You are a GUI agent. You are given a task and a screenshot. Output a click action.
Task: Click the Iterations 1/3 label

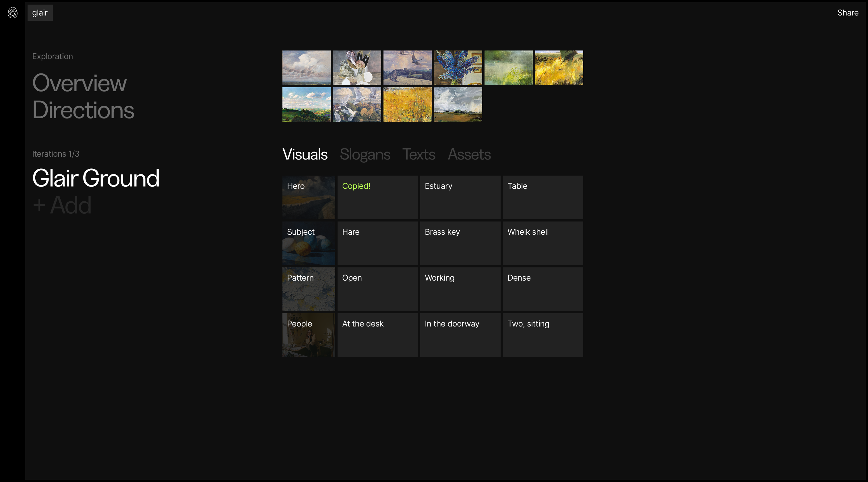[56, 154]
